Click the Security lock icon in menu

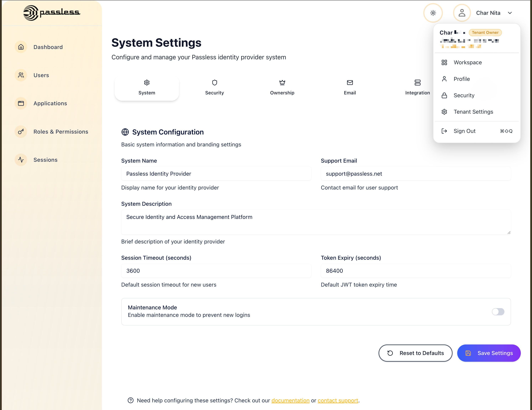point(444,95)
